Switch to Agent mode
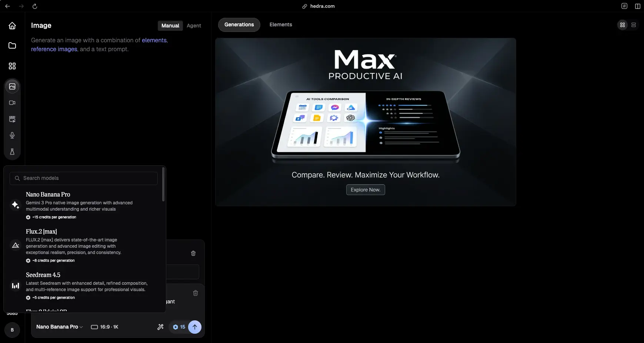Image resolution: width=644 pixels, height=343 pixels. click(x=194, y=26)
